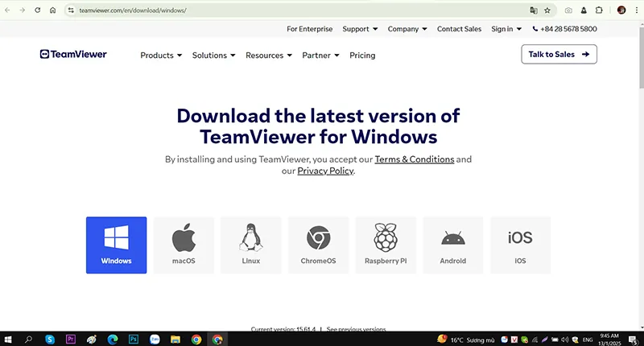Open the Chrome profile avatar
Viewport: 644px width, 346px height.
621,10
